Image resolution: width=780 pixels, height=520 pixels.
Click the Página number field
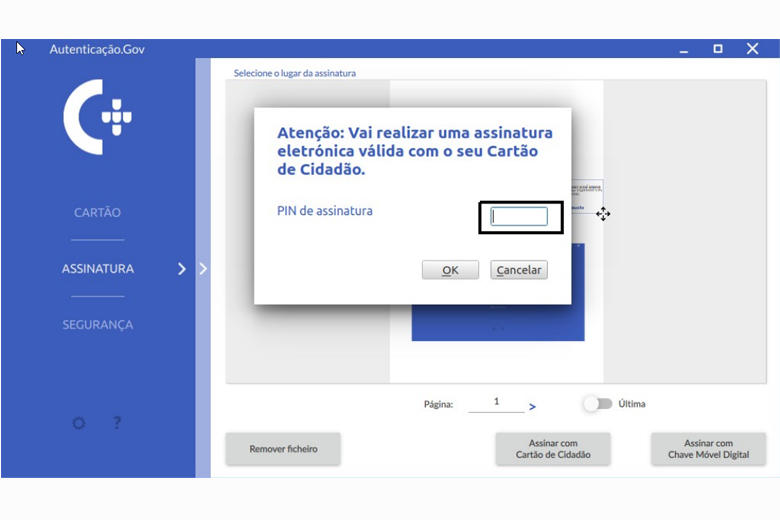coord(496,403)
